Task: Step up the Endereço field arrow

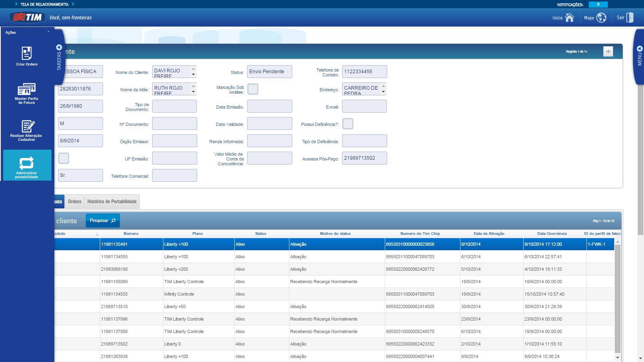Action: (x=383, y=86)
